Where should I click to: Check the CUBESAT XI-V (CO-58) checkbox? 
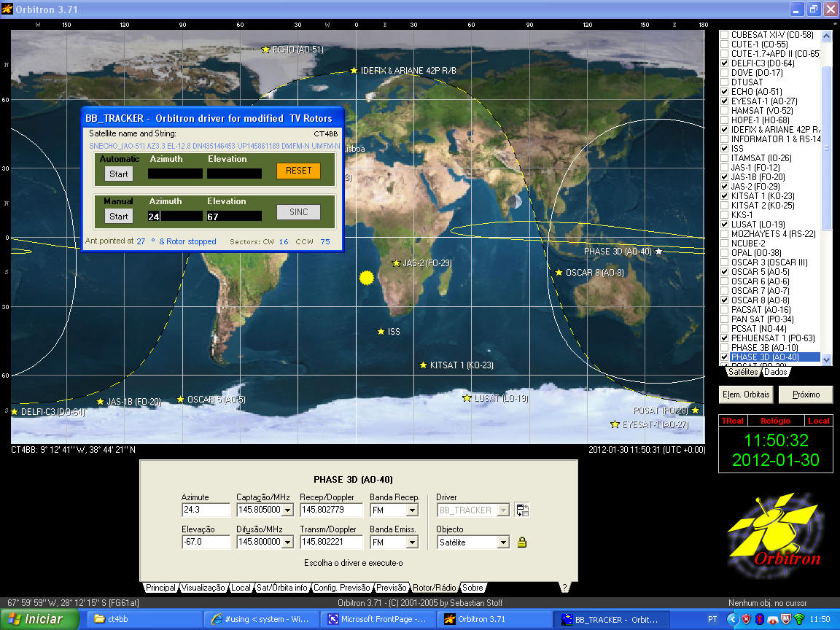(x=724, y=35)
